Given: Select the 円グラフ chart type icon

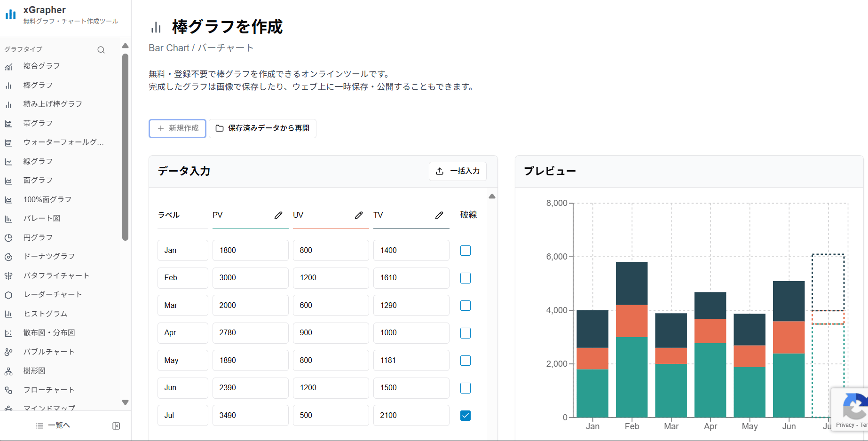Looking at the screenshot, I should point(9,237).
